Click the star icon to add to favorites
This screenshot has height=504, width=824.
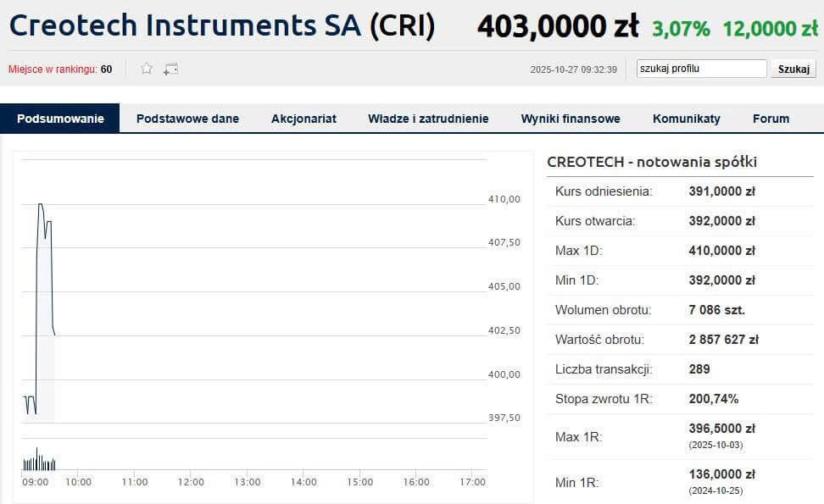(147, 69)
